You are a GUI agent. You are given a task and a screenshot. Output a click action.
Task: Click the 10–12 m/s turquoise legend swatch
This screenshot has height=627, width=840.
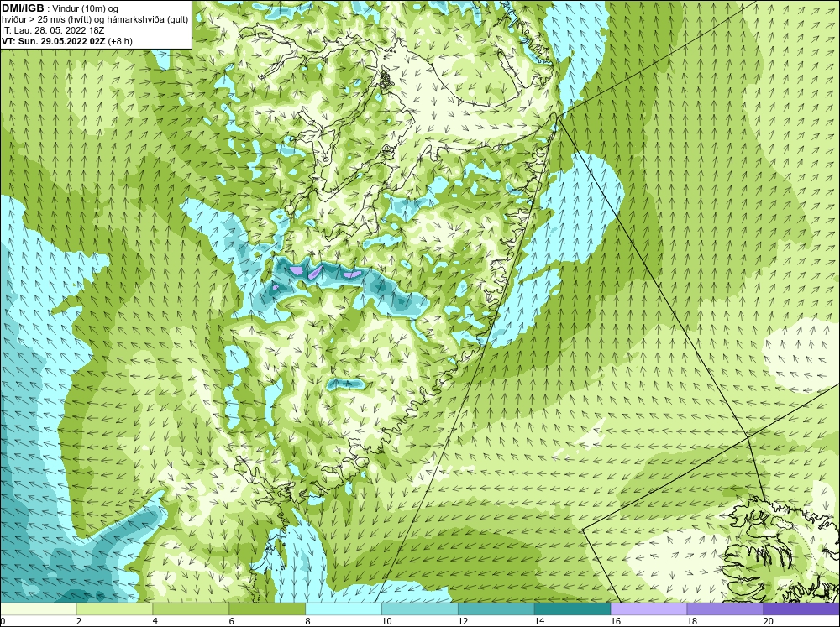coord(419,609)
